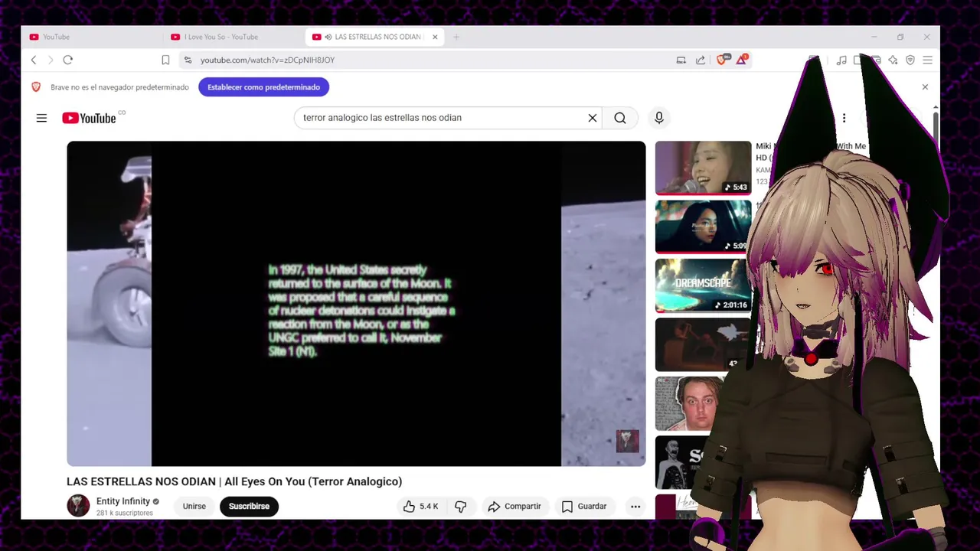Click the channel watermark in video corner
The image size is (980, 551).
pyautogui.click(x=627, y=441)
